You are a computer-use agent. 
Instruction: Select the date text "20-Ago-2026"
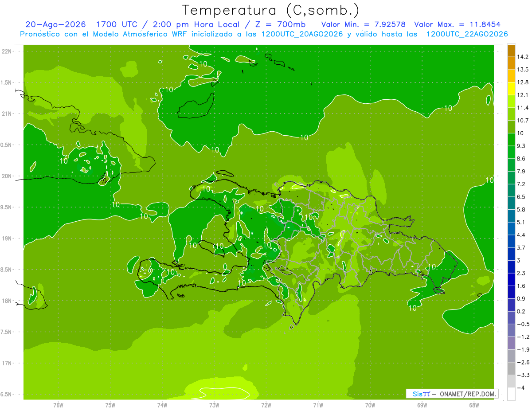[x=55, y=24]
